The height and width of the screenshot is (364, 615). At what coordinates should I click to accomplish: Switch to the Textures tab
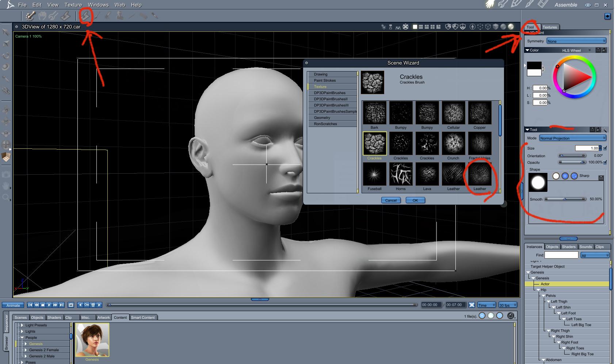pyautogui.click(x=549, y=27)
